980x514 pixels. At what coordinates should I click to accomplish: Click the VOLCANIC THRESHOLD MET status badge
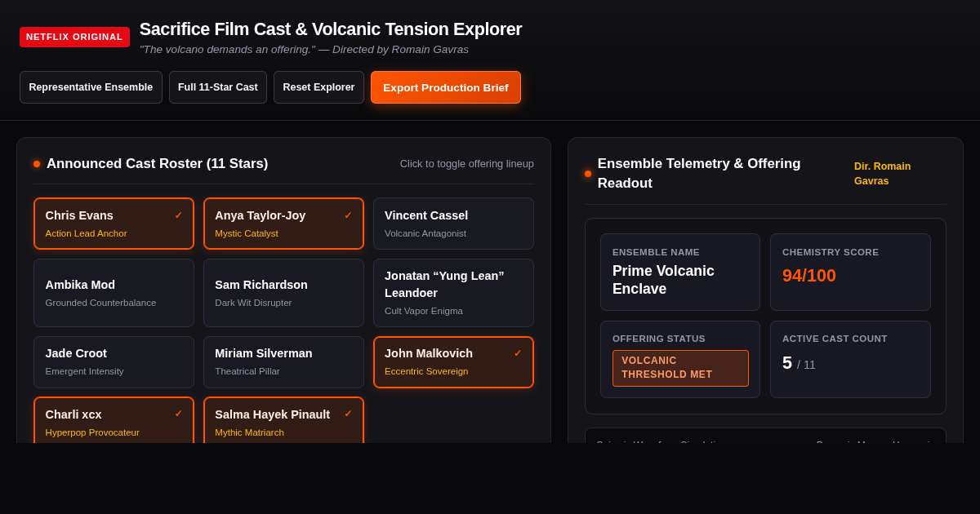coord(680,368)
